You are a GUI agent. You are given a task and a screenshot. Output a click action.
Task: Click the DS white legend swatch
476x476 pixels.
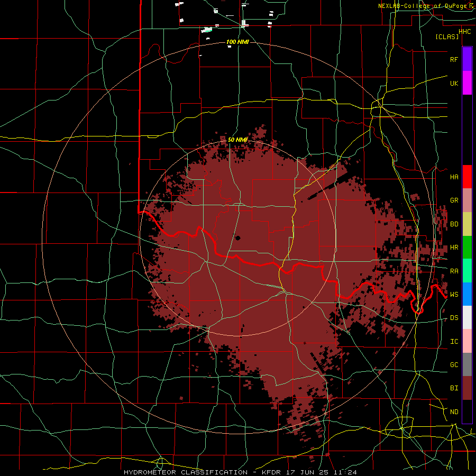467,317
